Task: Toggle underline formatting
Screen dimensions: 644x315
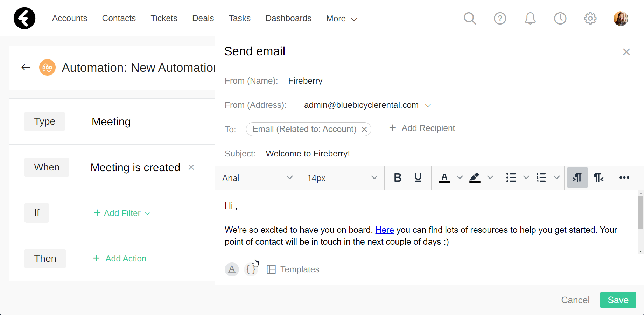Action: [x=418, y=178]
